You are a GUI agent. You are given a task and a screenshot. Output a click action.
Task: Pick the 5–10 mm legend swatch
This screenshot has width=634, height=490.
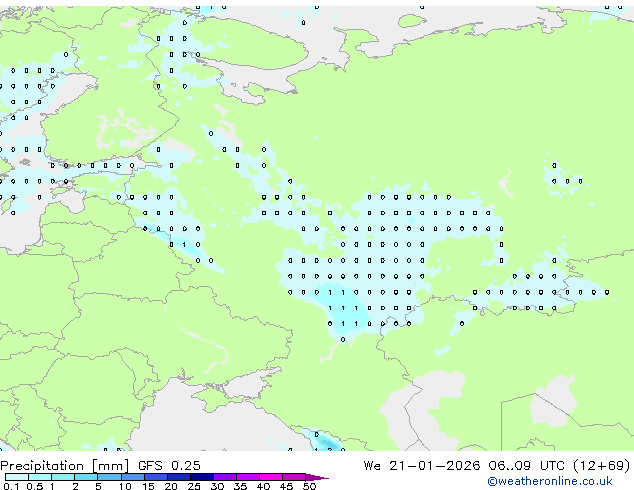pyautogui.click(x=109, y=477)
